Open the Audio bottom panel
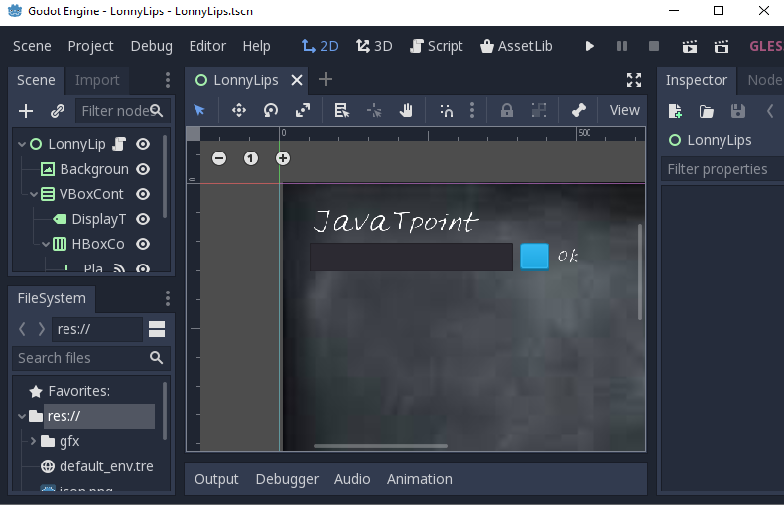 click(352, 479)
